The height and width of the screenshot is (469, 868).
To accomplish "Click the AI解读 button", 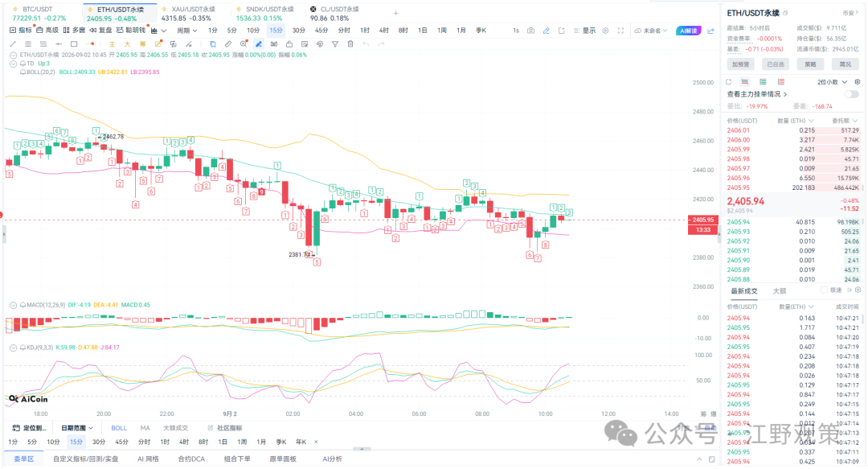I will 689,31.
